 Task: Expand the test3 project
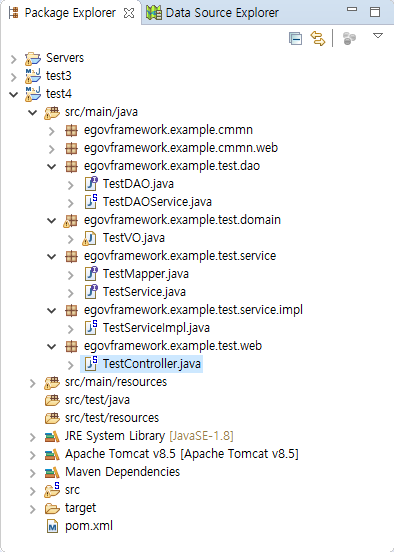[14, 77]
